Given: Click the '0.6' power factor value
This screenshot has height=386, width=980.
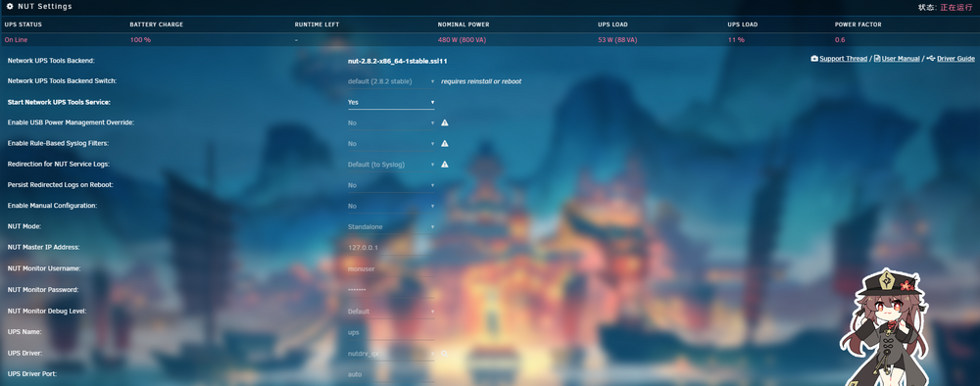Looking at the screenshot, I should point(840,40).
